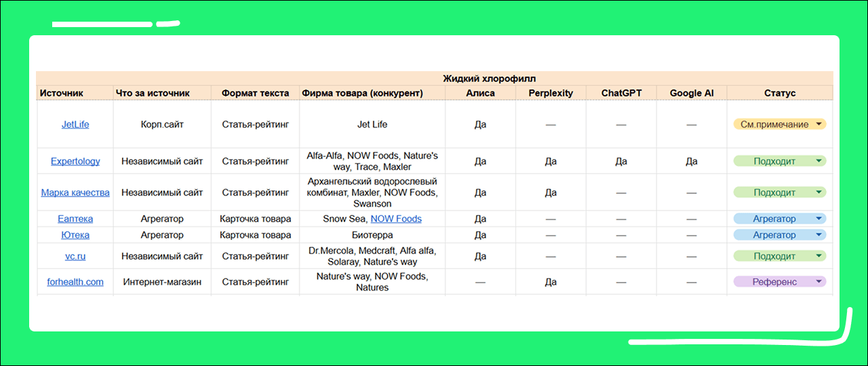Select the Алиса column header
868x366 pixels.
[x=480, y=94]
